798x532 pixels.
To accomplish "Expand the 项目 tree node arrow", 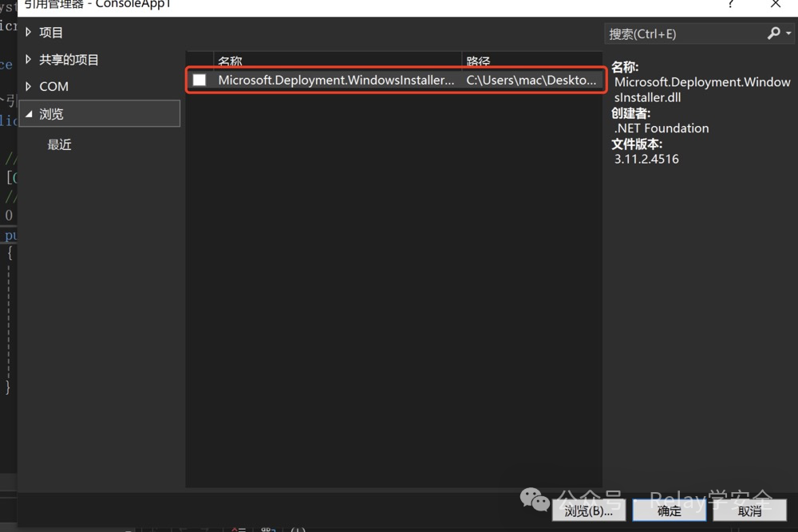I will (29, 33).
